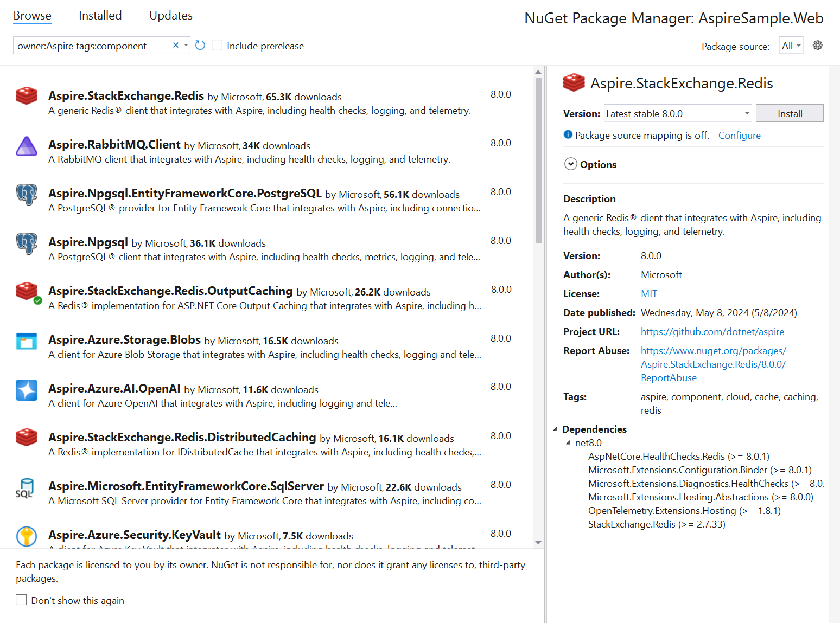Image resolution: width=840 pixels, height=623 pixels.
Task: Check the Don't show this again box
Action: coord(21,600)
